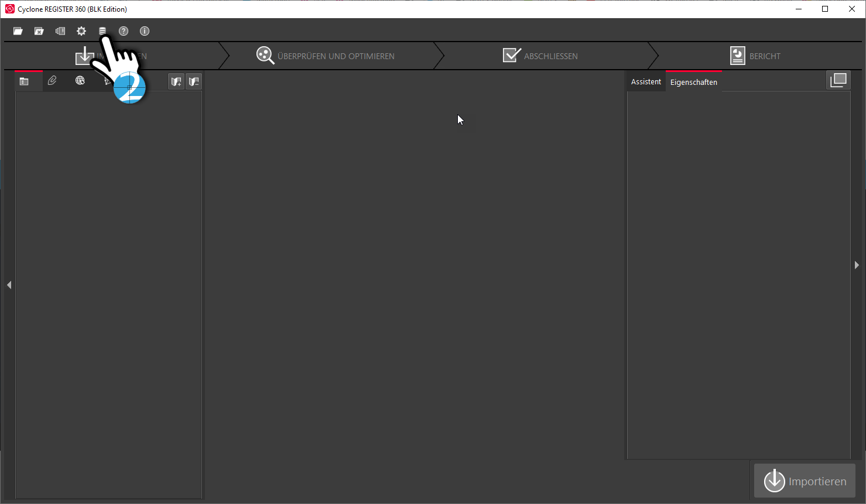This screenshot has width=866, height=504.
Task: Open settings with the gear icon
Action: click(x=81, y=31)
